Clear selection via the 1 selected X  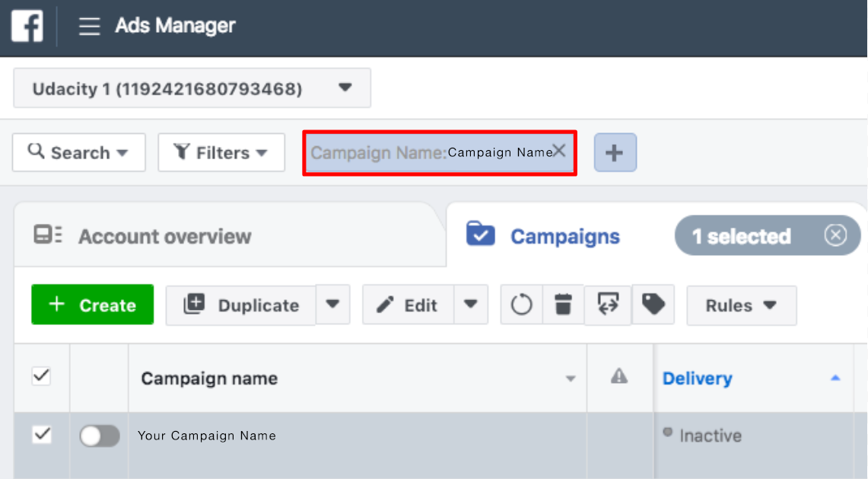[835, 236]
